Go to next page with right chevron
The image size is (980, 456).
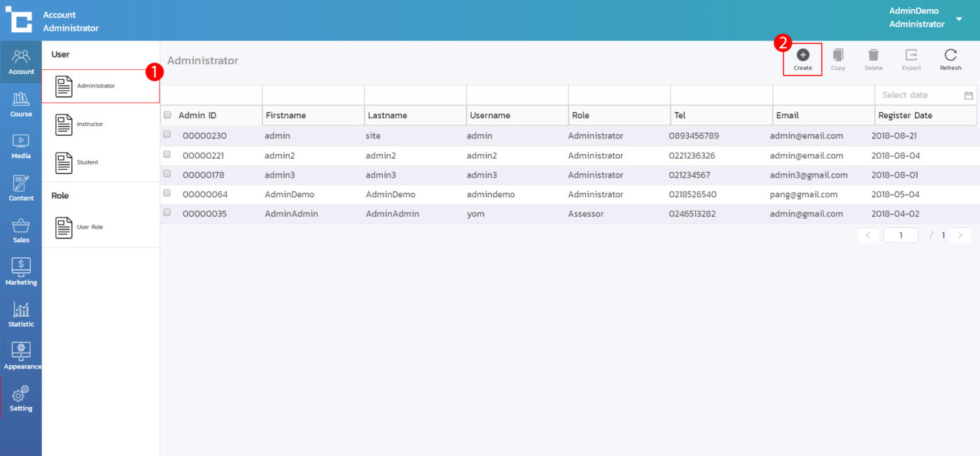tap(960, 236)
